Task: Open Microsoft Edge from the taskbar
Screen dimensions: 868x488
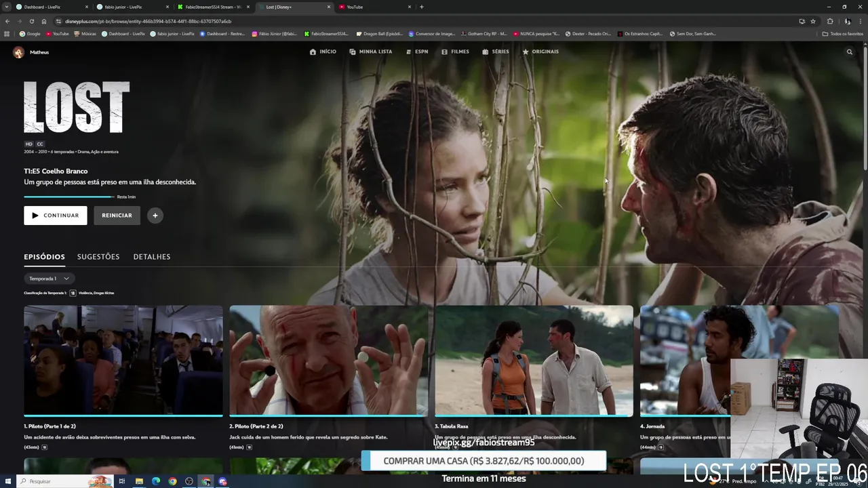Action: coord(156,481)
